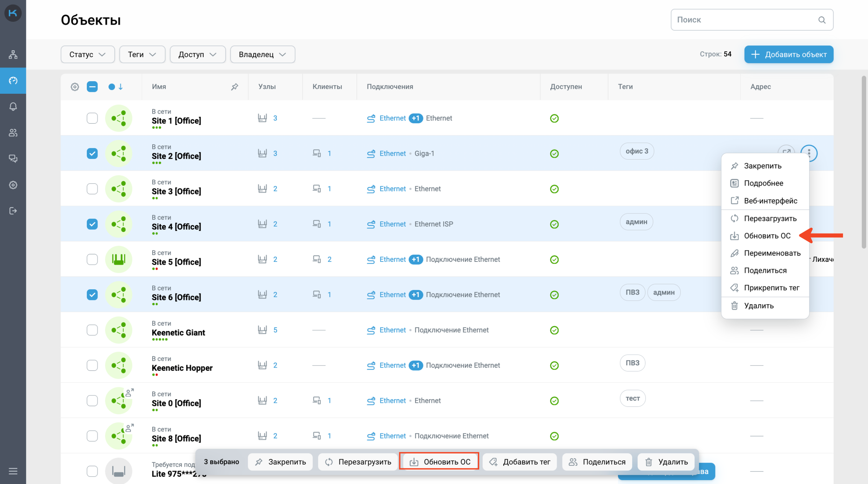Open table column settings gear
The width and height of the screenshot is (868, 484).
pyautogui.click(x=75, y=87)
